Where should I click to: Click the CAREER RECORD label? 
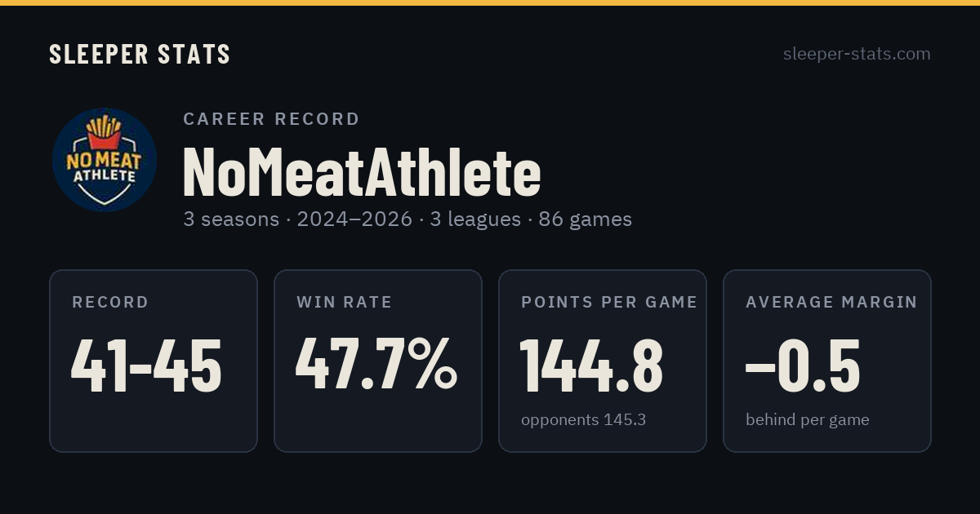(x=271, y=119)
